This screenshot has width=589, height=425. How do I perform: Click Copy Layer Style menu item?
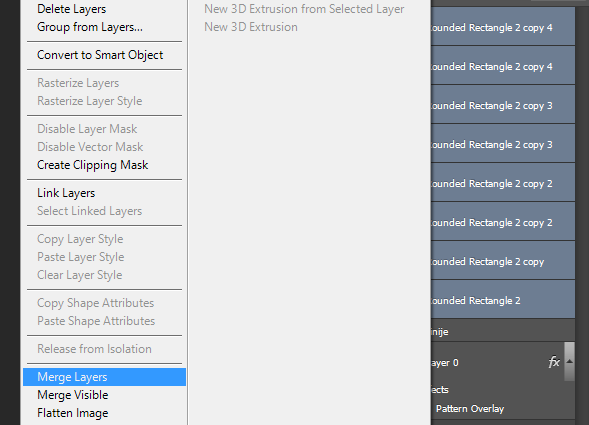point(104,239)
